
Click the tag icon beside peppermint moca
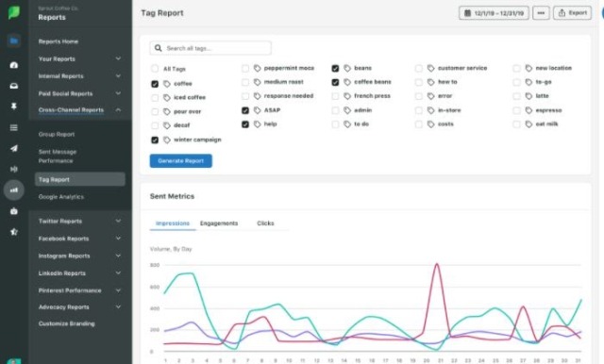coord(257,68)
